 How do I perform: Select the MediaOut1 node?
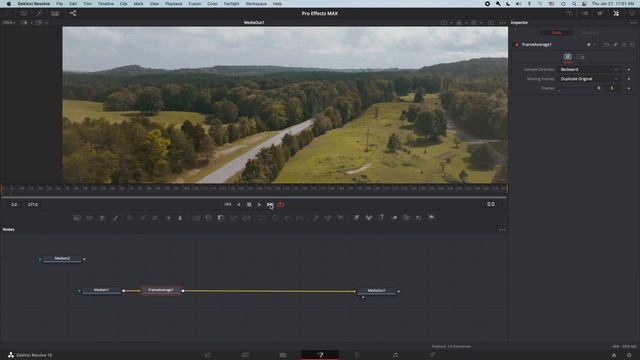pyautogui.click(x=376, y=291)
